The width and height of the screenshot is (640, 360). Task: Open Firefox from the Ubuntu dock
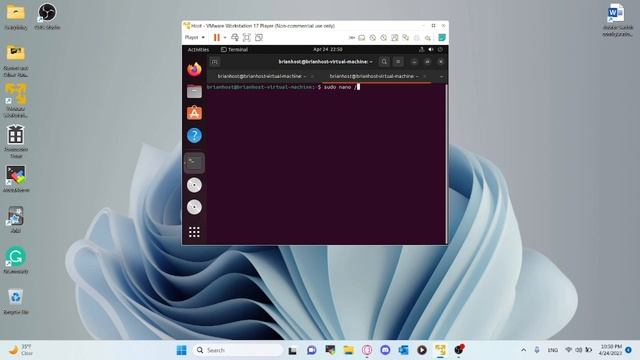(x=194, y=69)
